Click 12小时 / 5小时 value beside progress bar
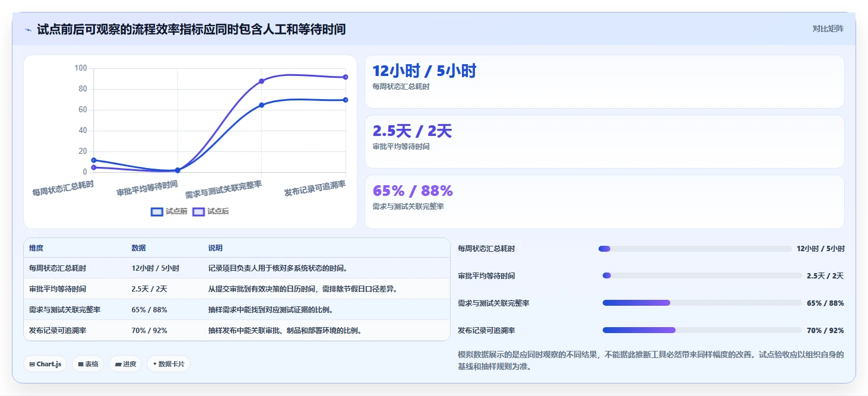This screenshot has height=396, width=868. click(821, 249)
